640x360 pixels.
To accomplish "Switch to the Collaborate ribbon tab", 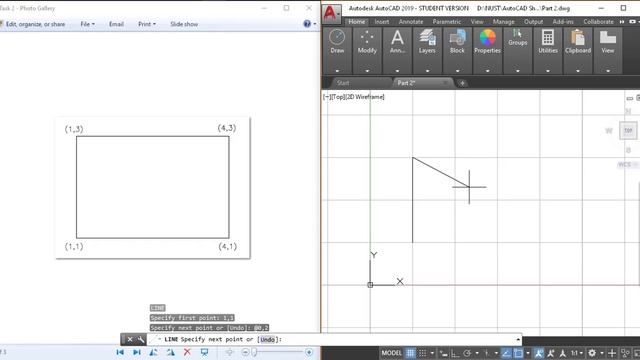I will pyautogui.click(x=598, y=22).
